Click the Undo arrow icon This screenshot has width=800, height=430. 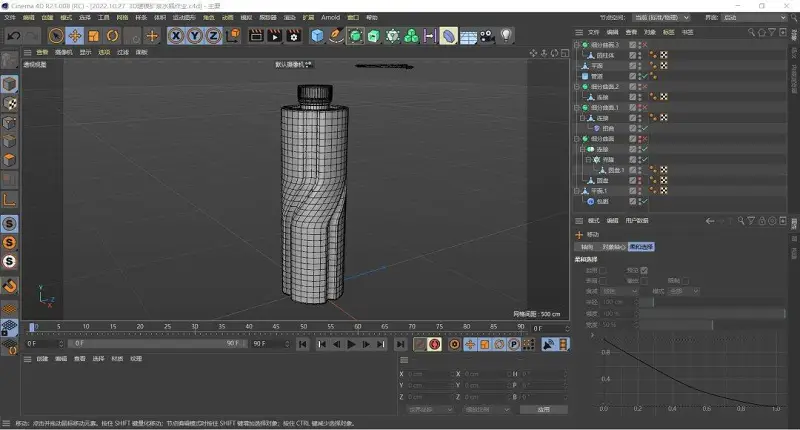click(14, 36)
